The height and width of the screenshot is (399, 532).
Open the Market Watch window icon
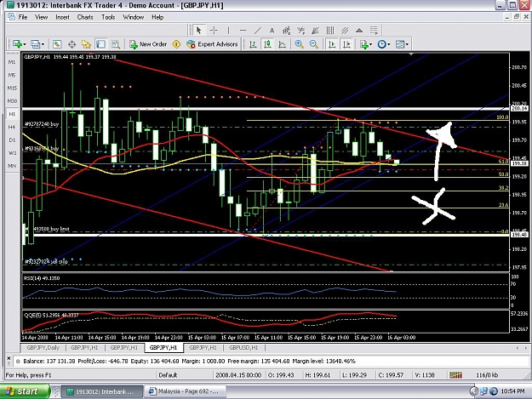tap(57, 44)
